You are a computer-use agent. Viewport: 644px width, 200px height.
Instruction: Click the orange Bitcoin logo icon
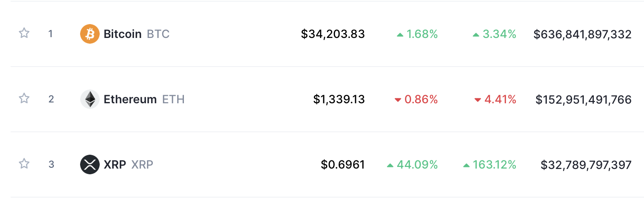coord(90,34)
